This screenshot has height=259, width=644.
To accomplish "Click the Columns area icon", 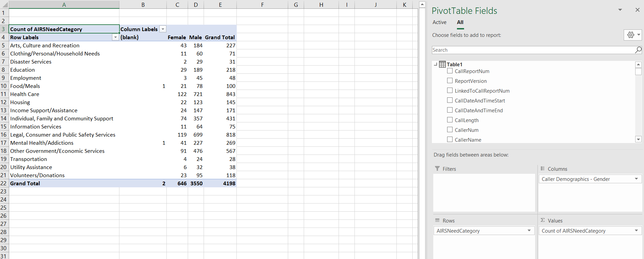I will click(x=543, y=168).
